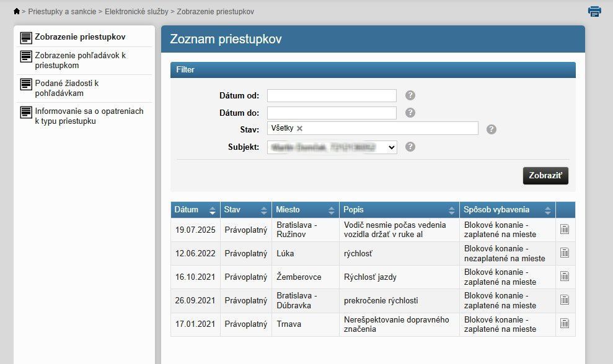Open detail icon for 19.07.2025 offence

(565, 230)
